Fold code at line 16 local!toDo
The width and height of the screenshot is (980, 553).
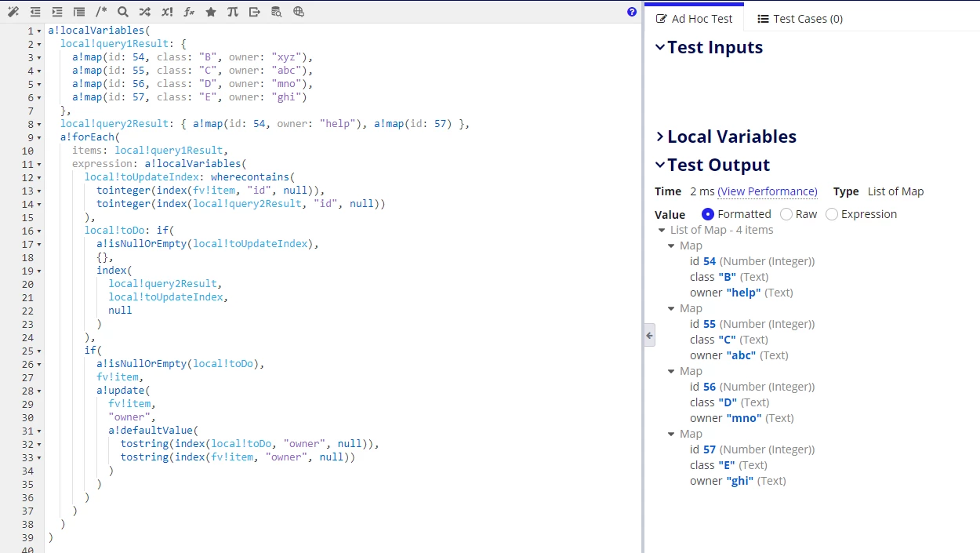tap(39, 231)
